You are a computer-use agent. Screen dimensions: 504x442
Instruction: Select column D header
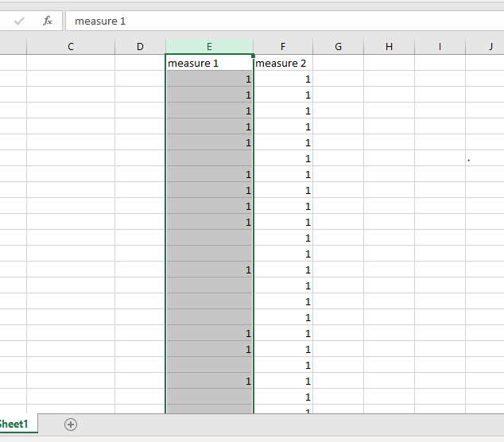point(140,47)
